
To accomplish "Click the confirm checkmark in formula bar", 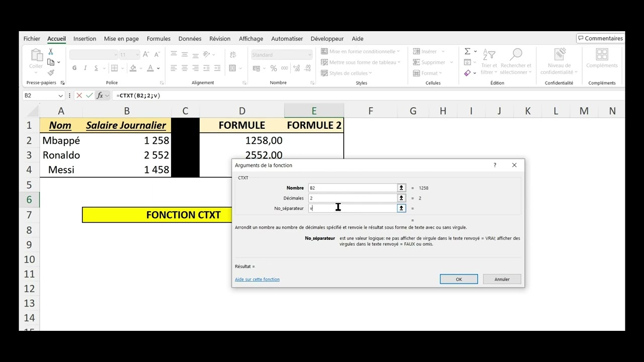I will [x=89, y=95].
